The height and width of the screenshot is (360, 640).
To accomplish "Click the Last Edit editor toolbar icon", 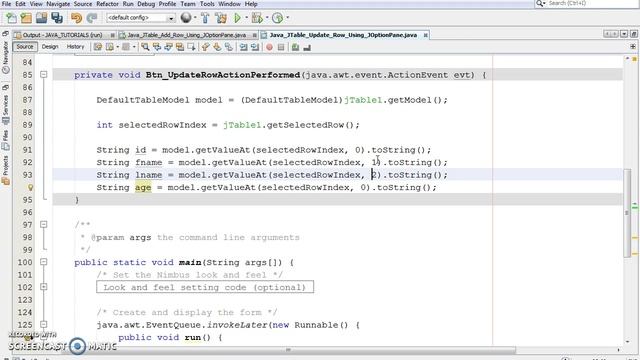I will [98, 47].
